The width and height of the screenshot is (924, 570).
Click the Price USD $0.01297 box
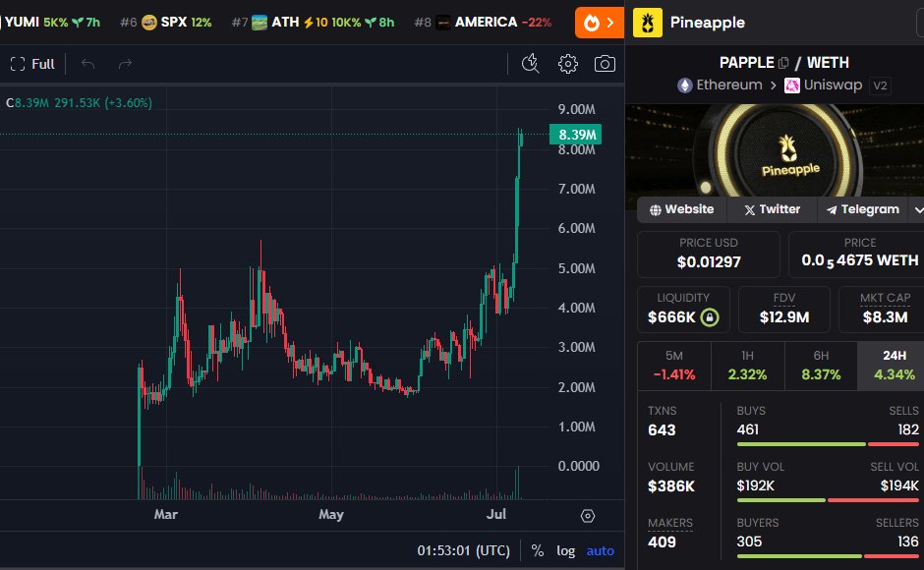point(709,255)
